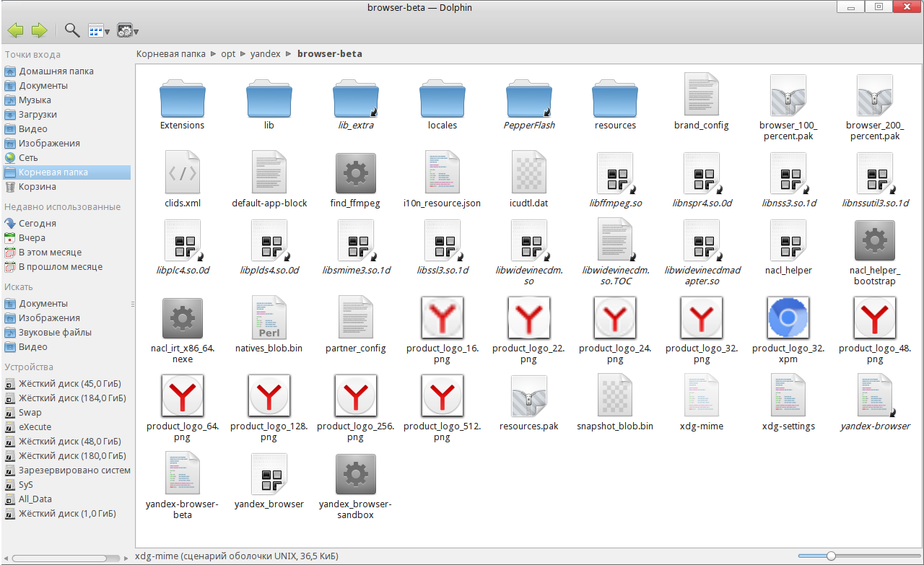Click Корневая папка in the breadcrumb
Viewport: 924px width, 565px height.
[170, 53]
